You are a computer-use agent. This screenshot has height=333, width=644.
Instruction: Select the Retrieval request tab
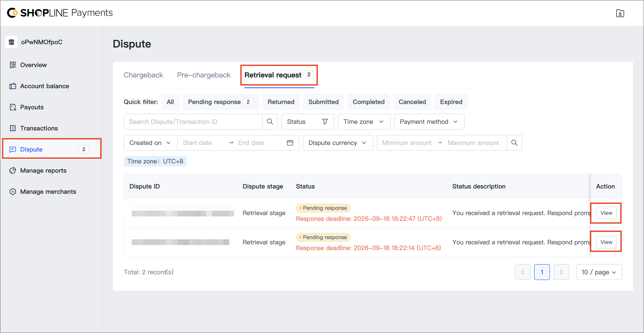click(279, 75)
